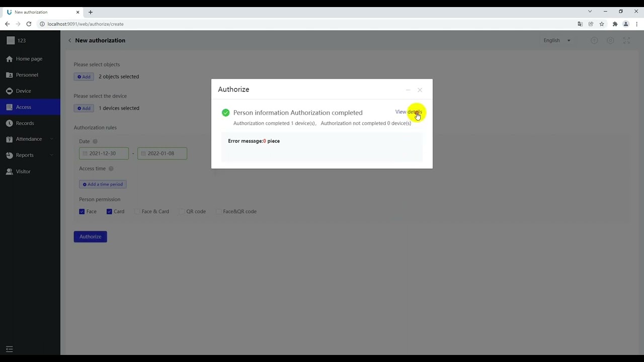
Task: Click the end date field 2022-01-08
Action: (x=162, y=153)
